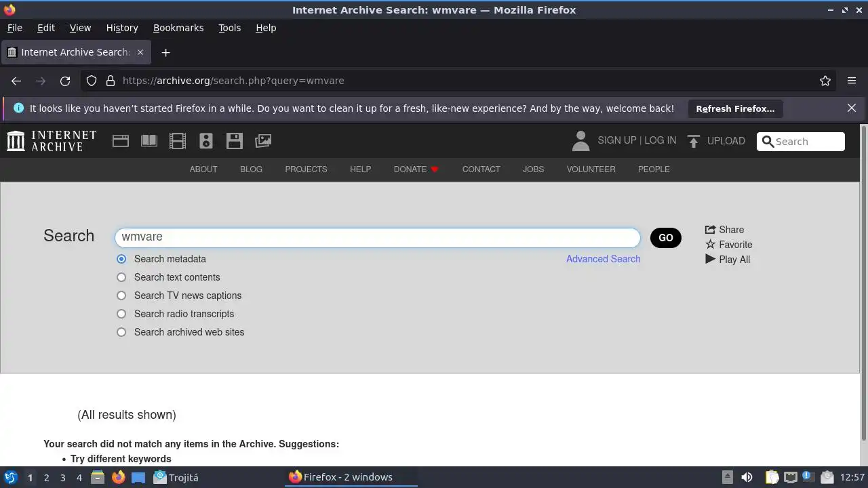Open the PEOPLE navigation link
Image resolution: width=868 pixels, height=488 pixels.
[x=654, y=169]
